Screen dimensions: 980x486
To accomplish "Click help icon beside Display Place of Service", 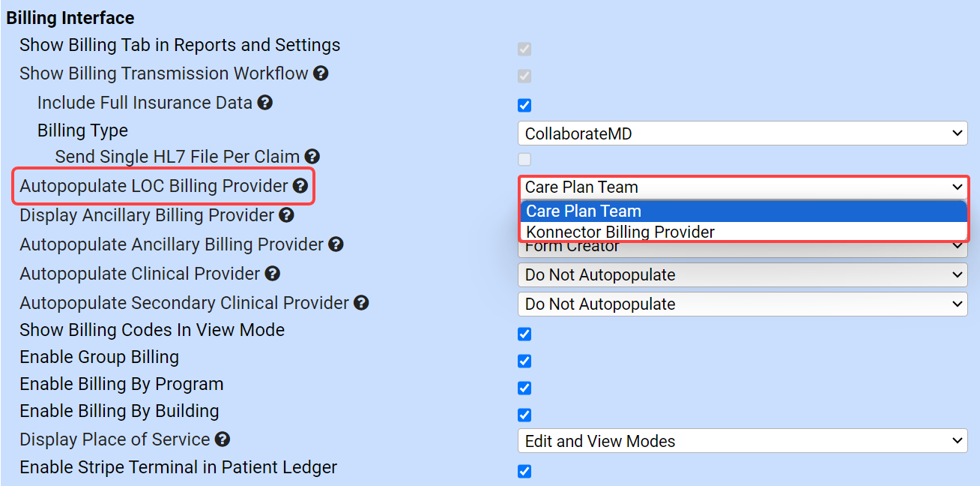I will [222, 439].
